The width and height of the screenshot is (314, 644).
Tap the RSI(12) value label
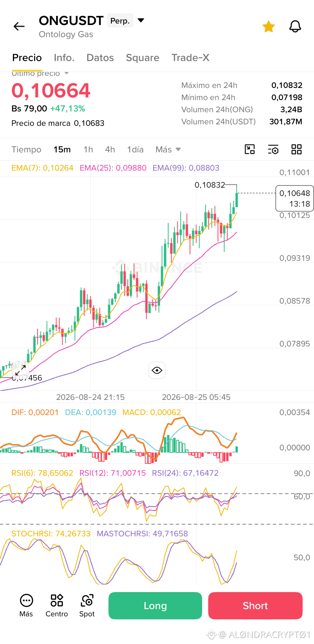pyautogui.click(x=113, y=473)
